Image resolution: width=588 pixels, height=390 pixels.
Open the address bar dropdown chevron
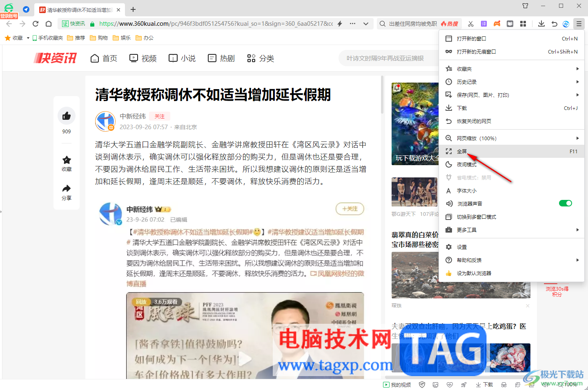[366, 24]
